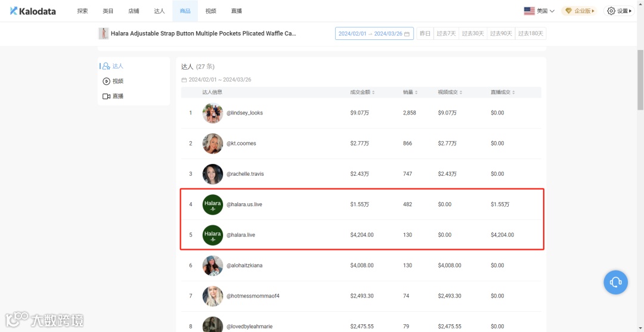Image resolution: width=644 pixels, height=332 pixels.
Task: Click the @halara.live Halara logo avatar
Action: (x=213, y=235)
